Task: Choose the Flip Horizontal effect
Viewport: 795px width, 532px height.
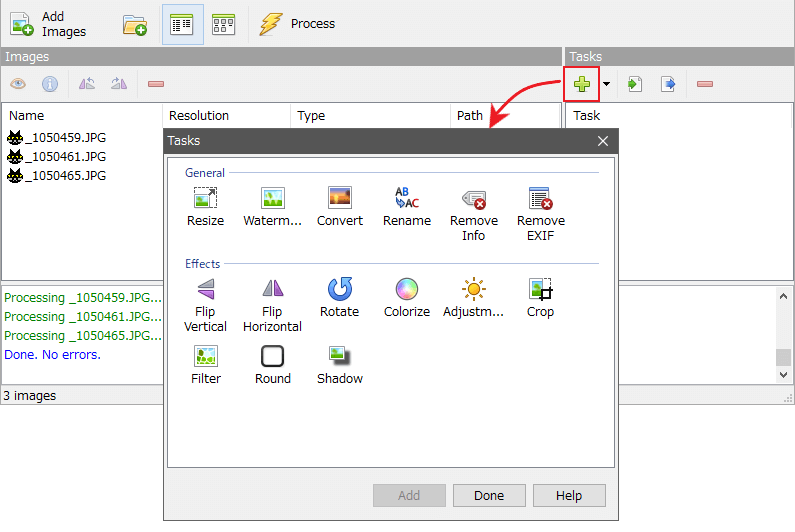Action: (x=272, y=290)
